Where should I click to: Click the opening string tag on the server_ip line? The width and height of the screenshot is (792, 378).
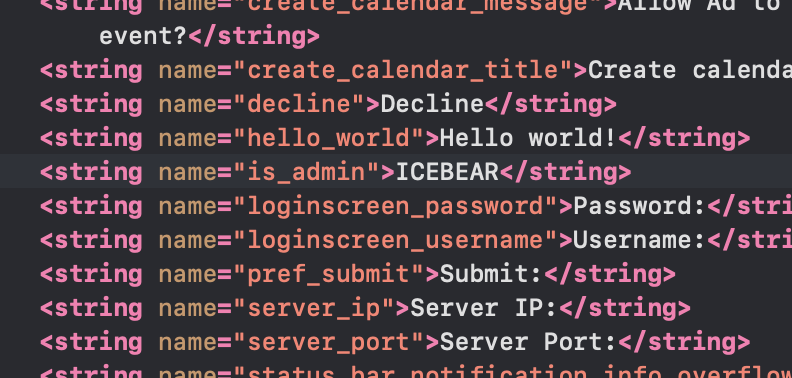tap(91, 308)
